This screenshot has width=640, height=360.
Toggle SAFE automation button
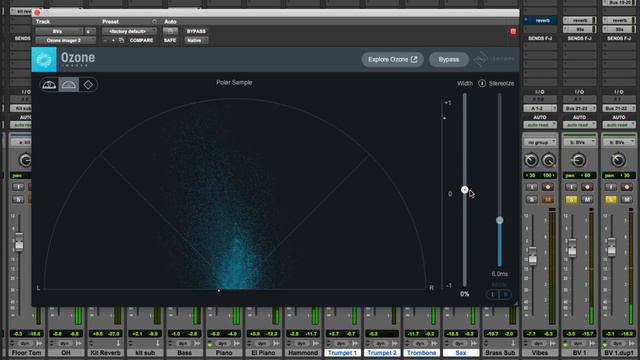pos(170,40)
